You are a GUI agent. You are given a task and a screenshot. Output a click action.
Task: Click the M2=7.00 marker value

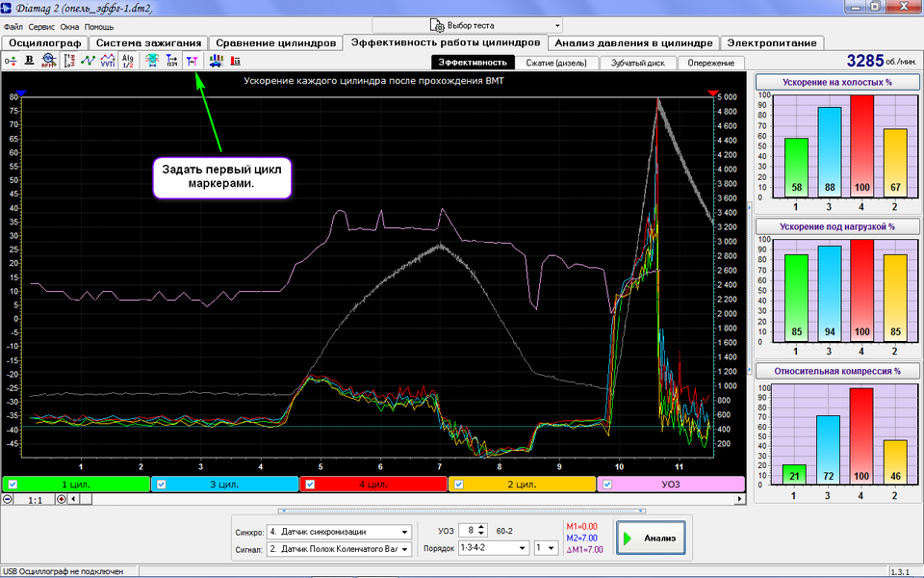click(581, 538)
